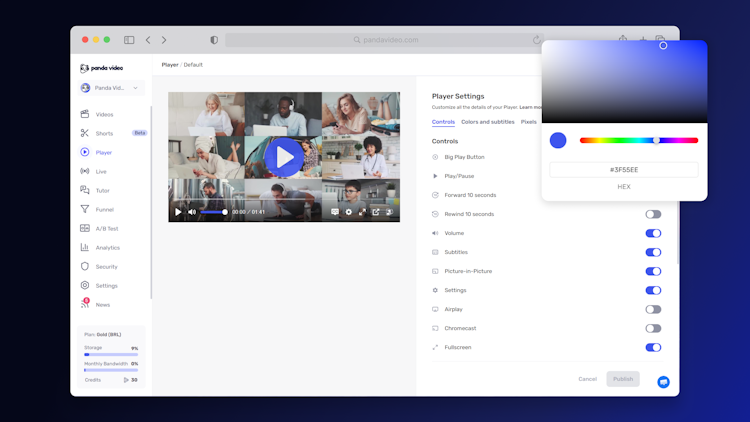Expand the Panda Vid... workspace dropdown
The image size is (750, 422).
[x=112, y=88]
